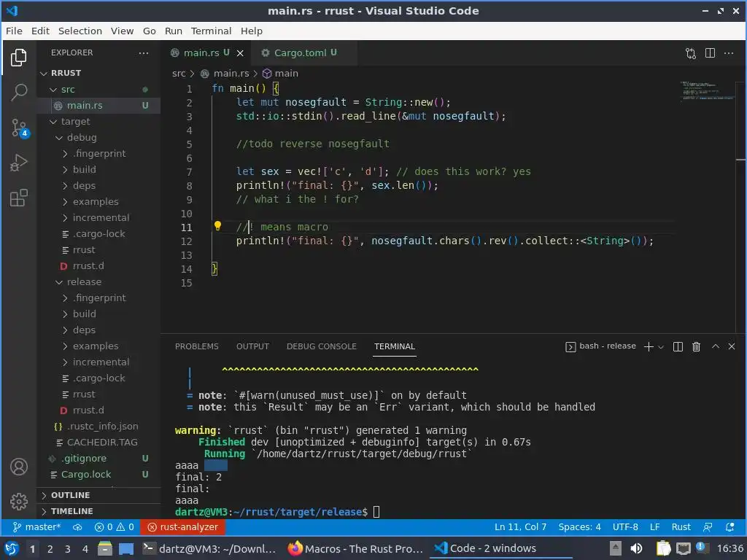
Task: Open .gitignore in the explorer
Action: coord(98,459)
